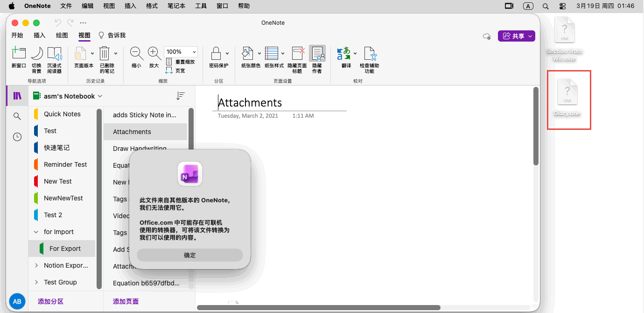This screenshot has height=313, width=644.
Task: Click the zoom in (放大) magnifier
Action: click(154, 54)
